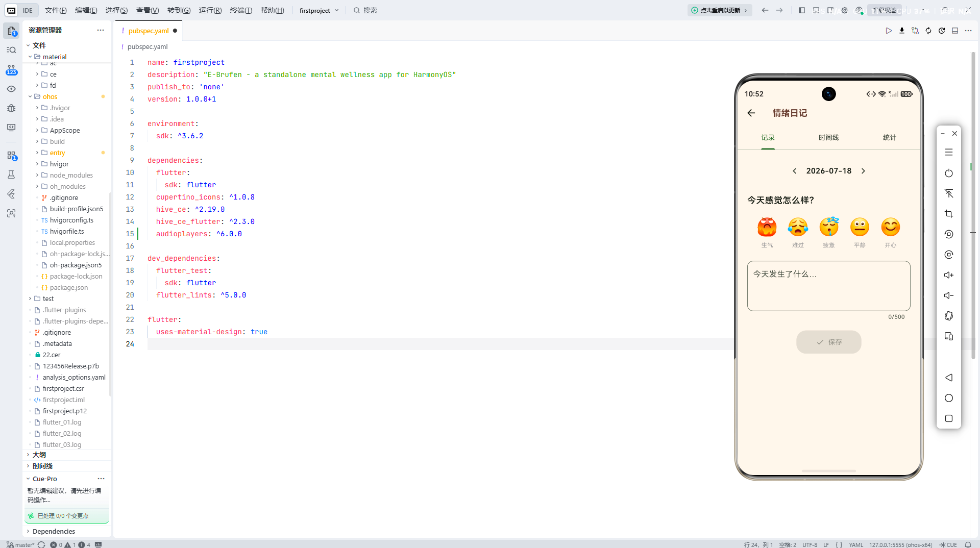
Task: Open the editor more actions ellipsis
Action: click(968, 31)
